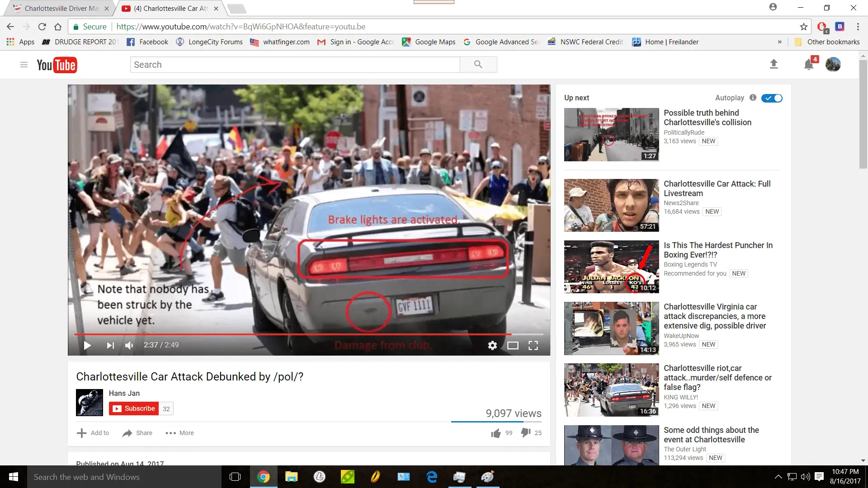Play the paused video
Image resolution: width=868 pixels, height=488 pixels.
(87, 346)
